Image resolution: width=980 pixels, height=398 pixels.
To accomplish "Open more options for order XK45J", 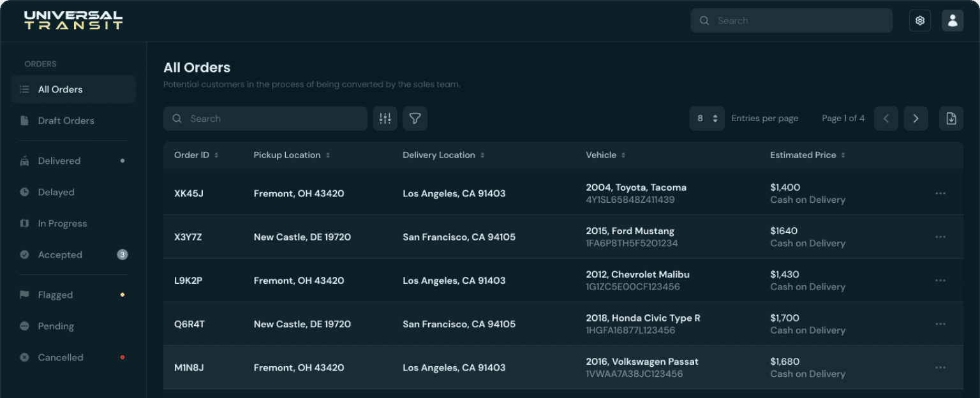I will tap(940, 193).
